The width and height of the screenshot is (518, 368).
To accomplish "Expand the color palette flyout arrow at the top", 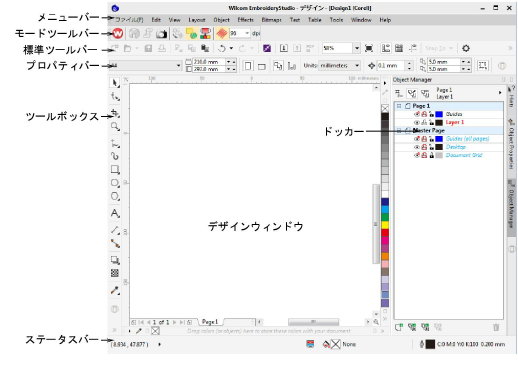I will coord(385,83).
